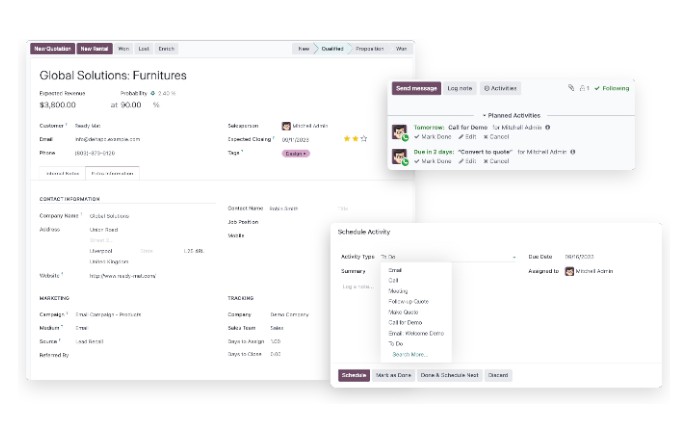Click the third priority star
The image size is (688, 443).
click(363, 139)
